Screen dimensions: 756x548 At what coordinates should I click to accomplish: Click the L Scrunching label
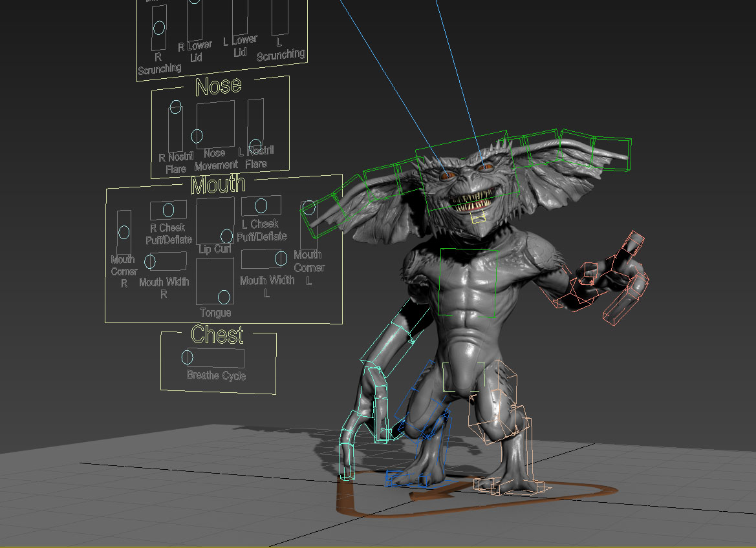281,51
